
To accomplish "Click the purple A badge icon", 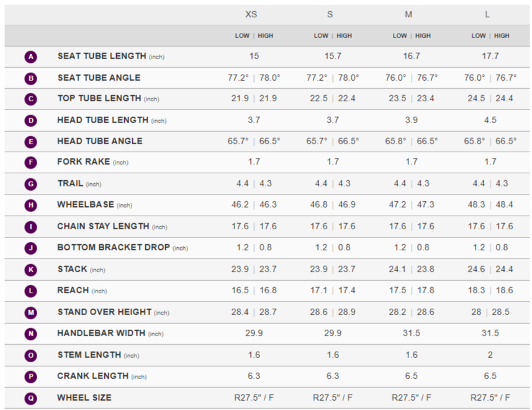I will pos(30,57).
